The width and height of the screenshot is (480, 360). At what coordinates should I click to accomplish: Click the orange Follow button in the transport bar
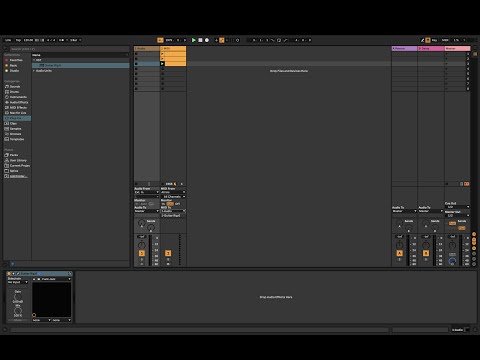[x=160, y=40]
